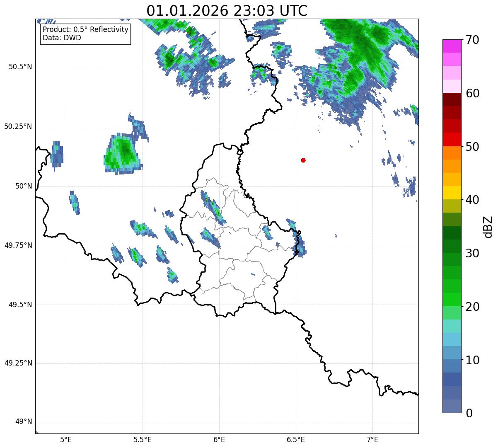This screenshot has height=448, width=498.
Task: Click the 50.25°N latitude label
Action: click(18, 126)
